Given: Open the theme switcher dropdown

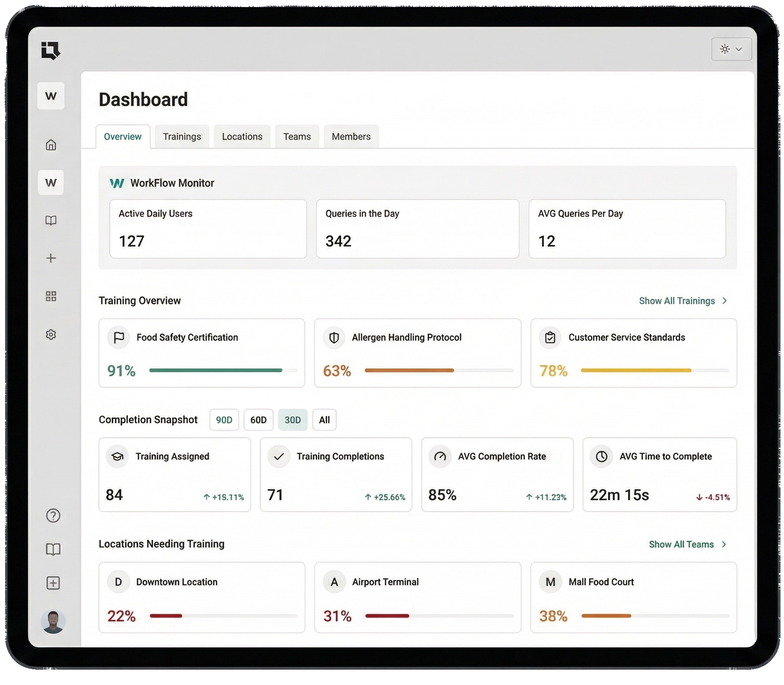Looking at the screenshot, I should (731, 49).
